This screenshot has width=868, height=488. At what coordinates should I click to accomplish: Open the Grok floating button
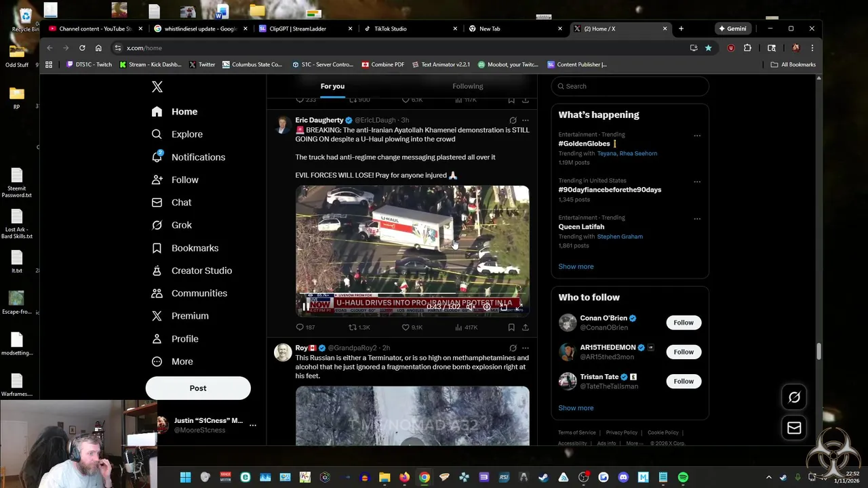[794, 398]
